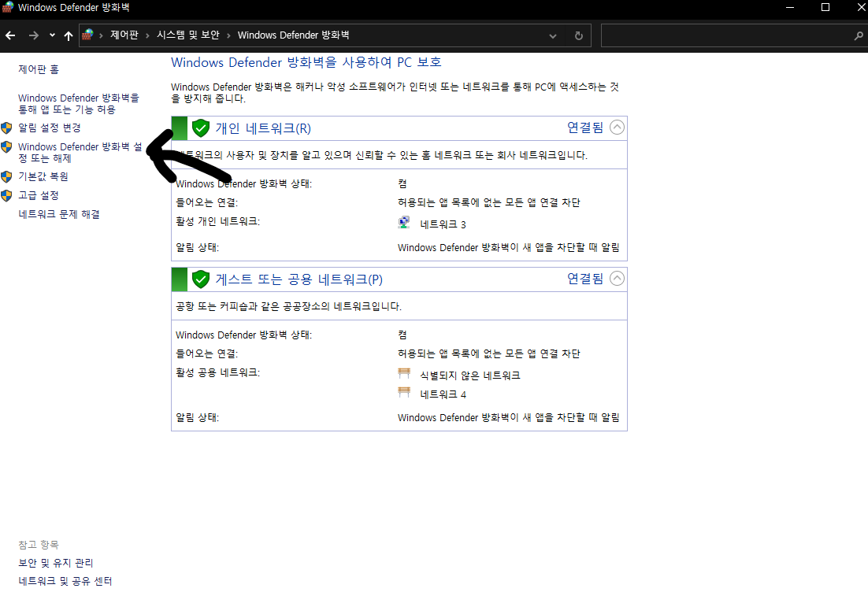This screenshot has height=592, width=868.
Task: Expand the address bar history dropdown
Action: pyautogui.click(x=552, y=36)
